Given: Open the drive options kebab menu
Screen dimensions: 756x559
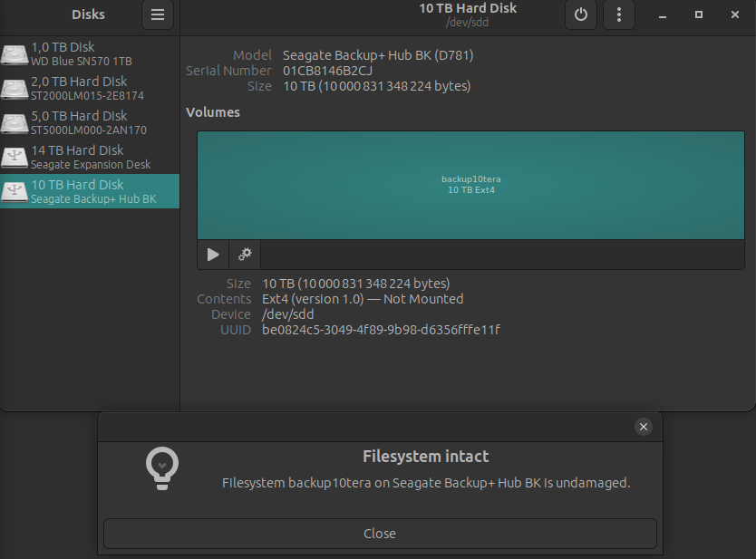Looking at the screenshot, I should pyautogui.click(x=619, y=14).
